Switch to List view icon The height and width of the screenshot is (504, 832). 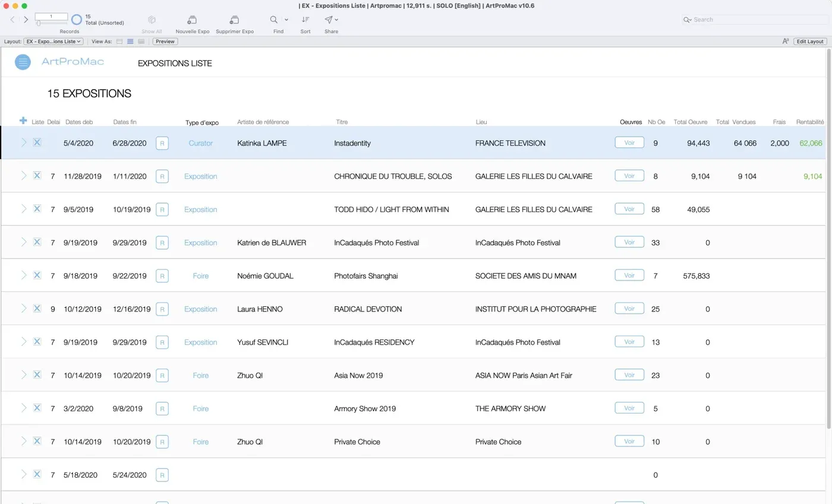(x=130, y=42)
